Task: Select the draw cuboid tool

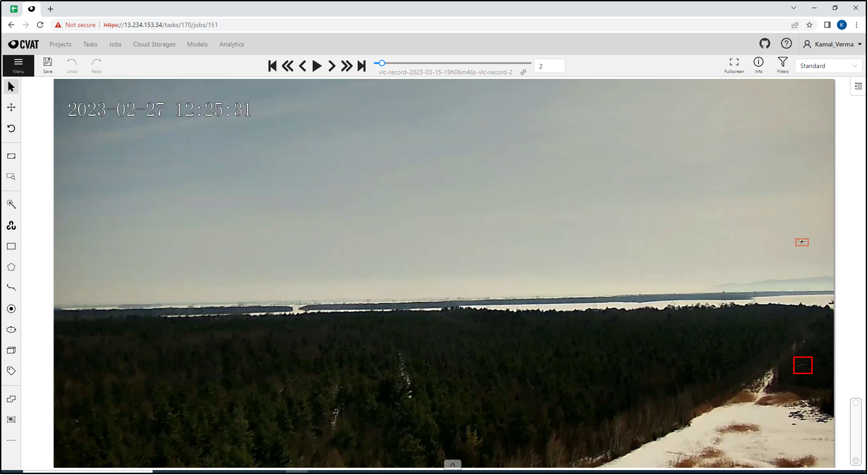Action: [11, 350]
